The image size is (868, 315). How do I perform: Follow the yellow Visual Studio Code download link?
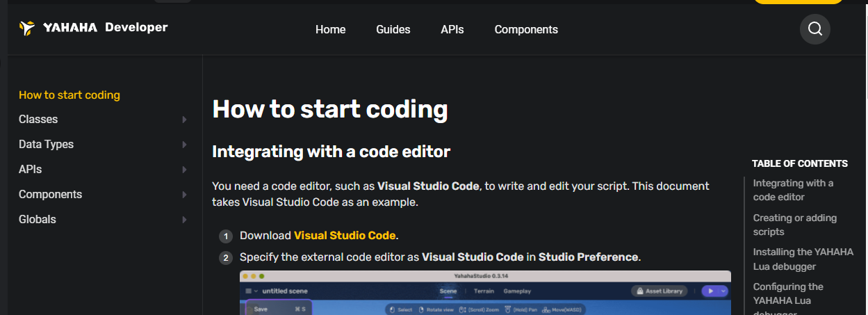(x=345, y=236)
